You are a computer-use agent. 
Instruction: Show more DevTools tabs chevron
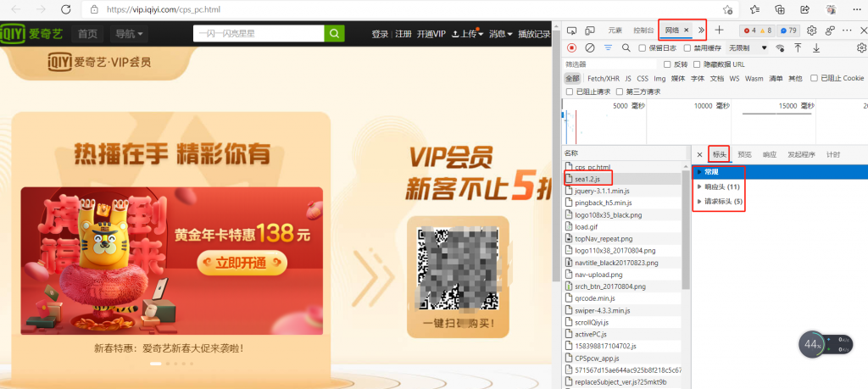pos(701,30)
